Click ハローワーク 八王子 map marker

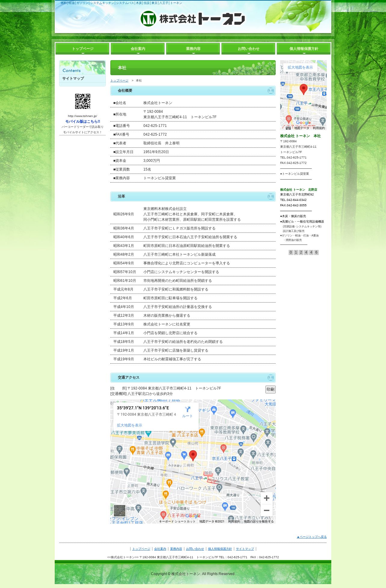pos(219,488)
